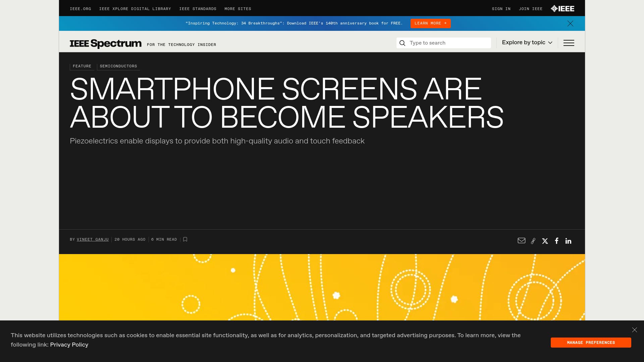Copy article link with chain icon
This screenshot has width=644, height=362.
pos(533,241)
